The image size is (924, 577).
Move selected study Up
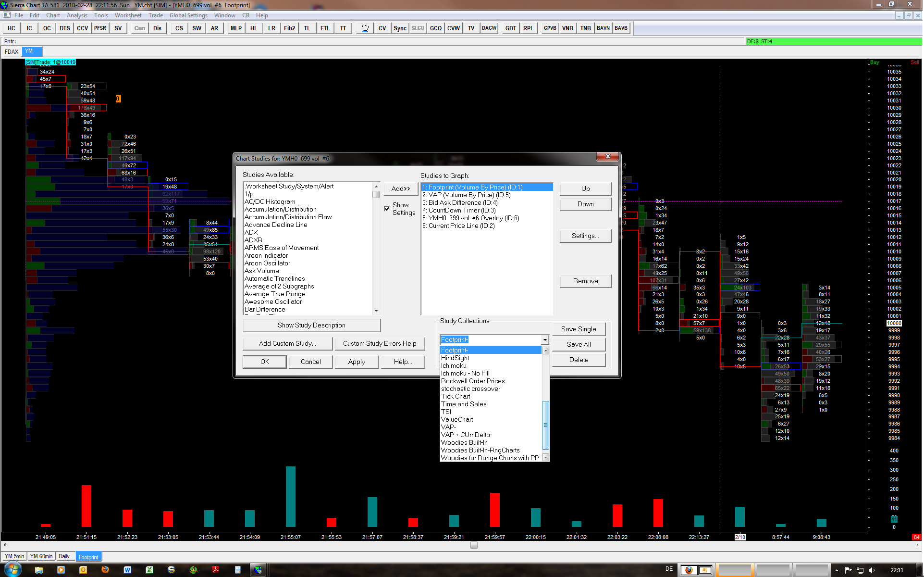pos(585,189)
